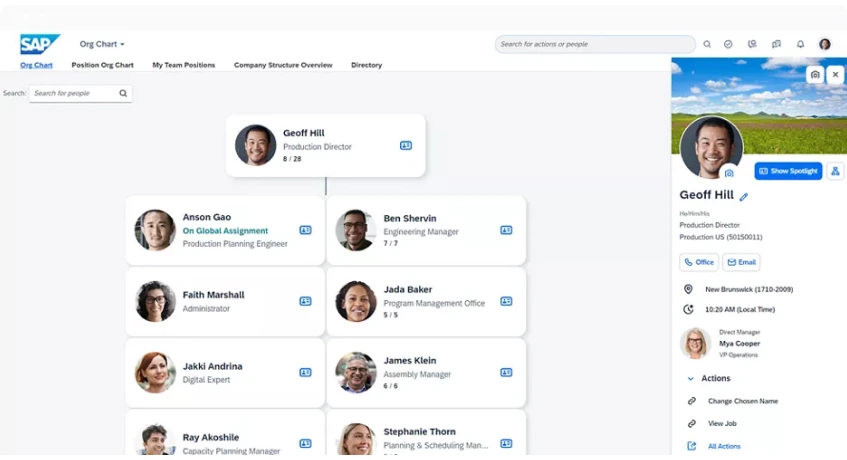
Task: Open Jakki Andrina's quickcard icon
Action: coord(305,373)
